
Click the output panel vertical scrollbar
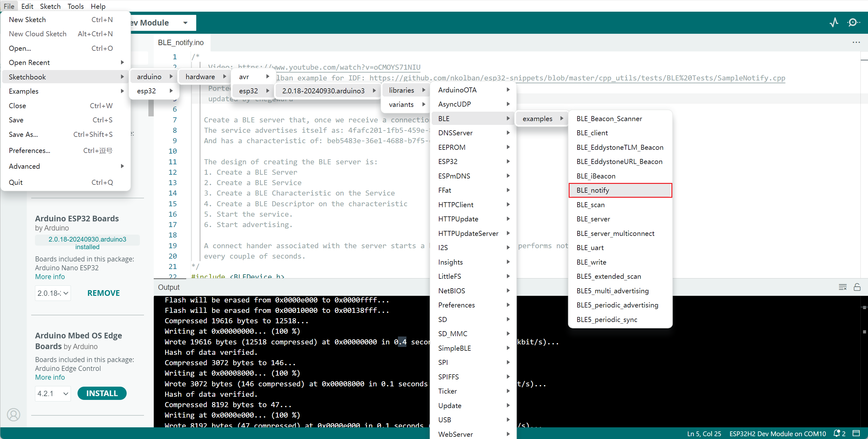pyautogui.click(x=864, y=361)
